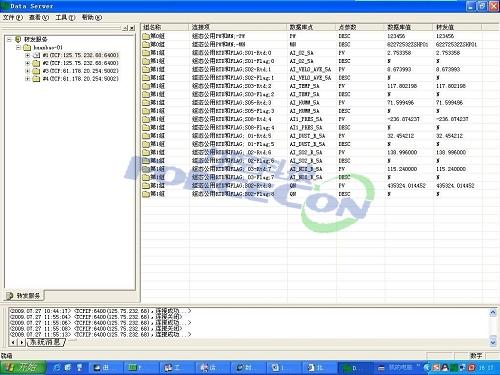Click the third quick launch icon
500x375 pixels.
(x=79, y=367)
